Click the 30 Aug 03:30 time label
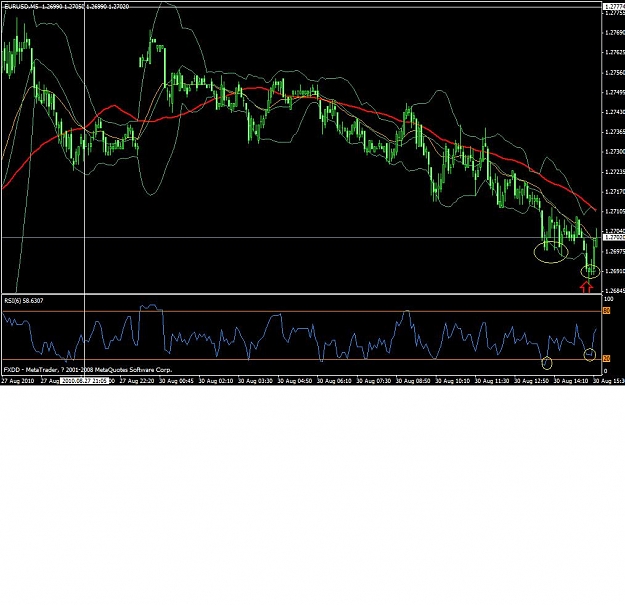 pos(255,381)
